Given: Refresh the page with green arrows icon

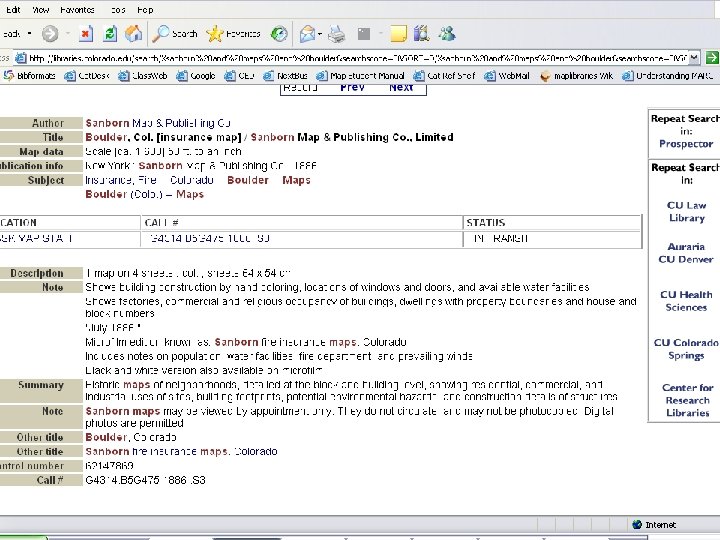Looking at the screenshot, I should tap(110, 34).
